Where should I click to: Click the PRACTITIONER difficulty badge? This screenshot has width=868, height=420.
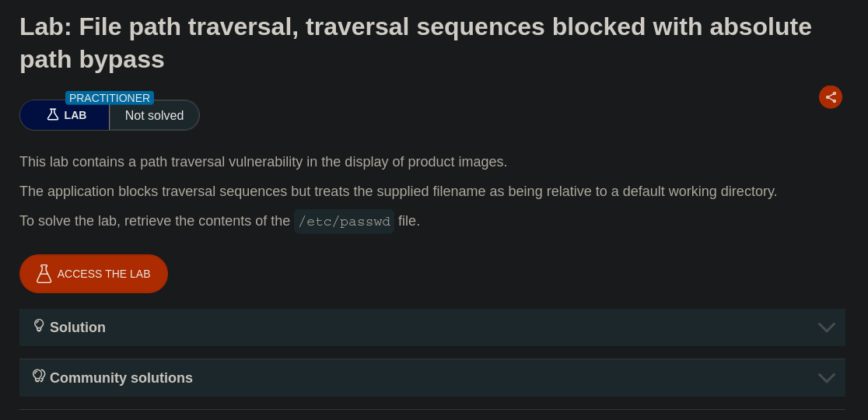(x=110, y=98)
